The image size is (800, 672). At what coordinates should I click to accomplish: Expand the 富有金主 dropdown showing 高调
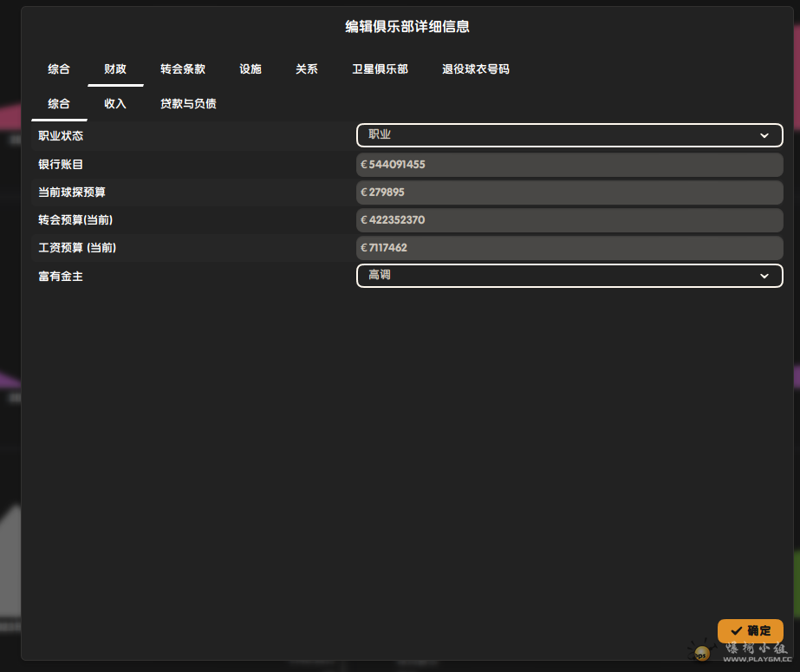point(569,276)
